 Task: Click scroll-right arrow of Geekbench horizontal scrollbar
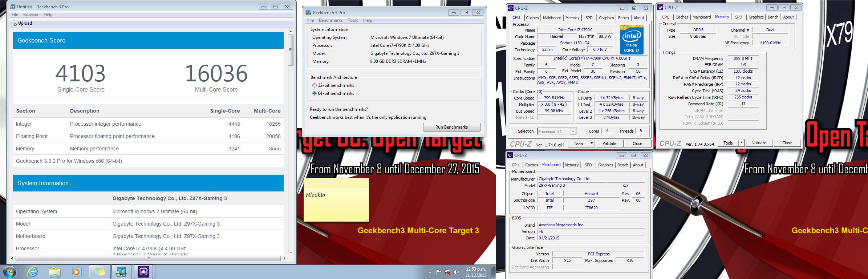click(284, 258)
